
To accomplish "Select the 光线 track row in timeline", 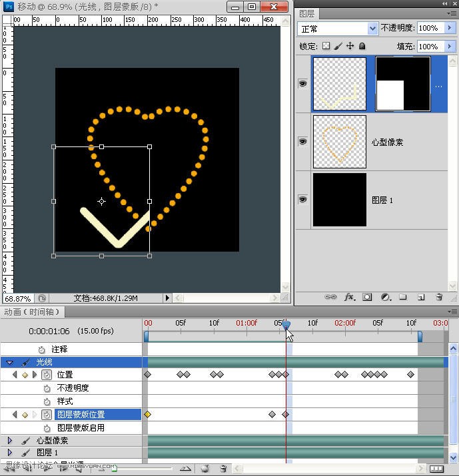I will pos(71,362).
